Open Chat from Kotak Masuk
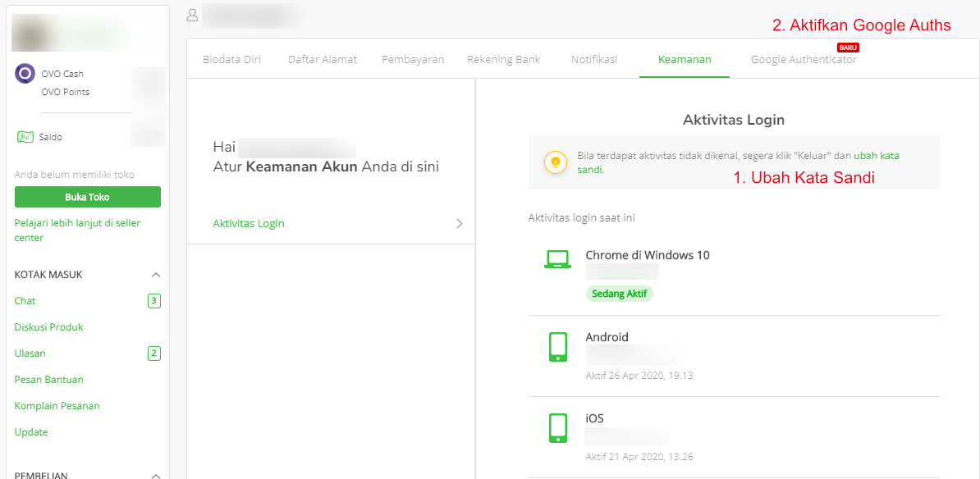This screenshot has height=479, width=980. [25, 300]
